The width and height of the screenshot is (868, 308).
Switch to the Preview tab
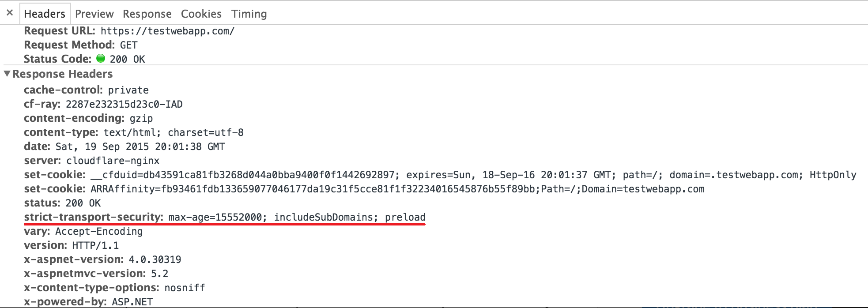tap(94, 14)
